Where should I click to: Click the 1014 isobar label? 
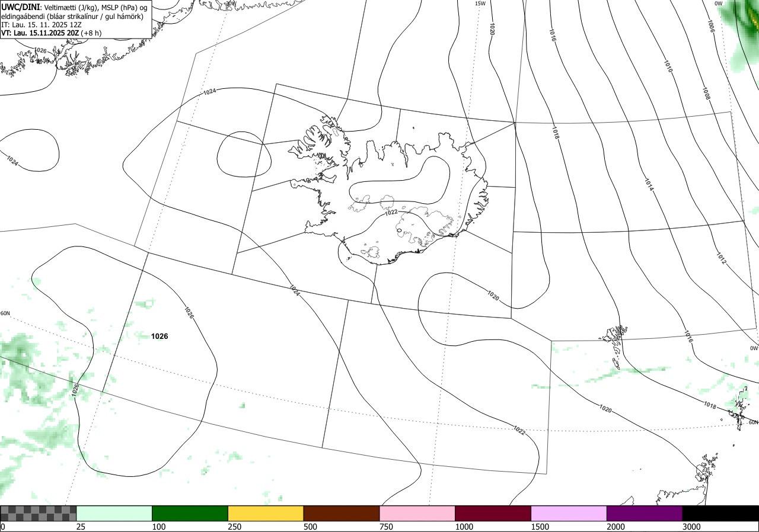[649, 185]
